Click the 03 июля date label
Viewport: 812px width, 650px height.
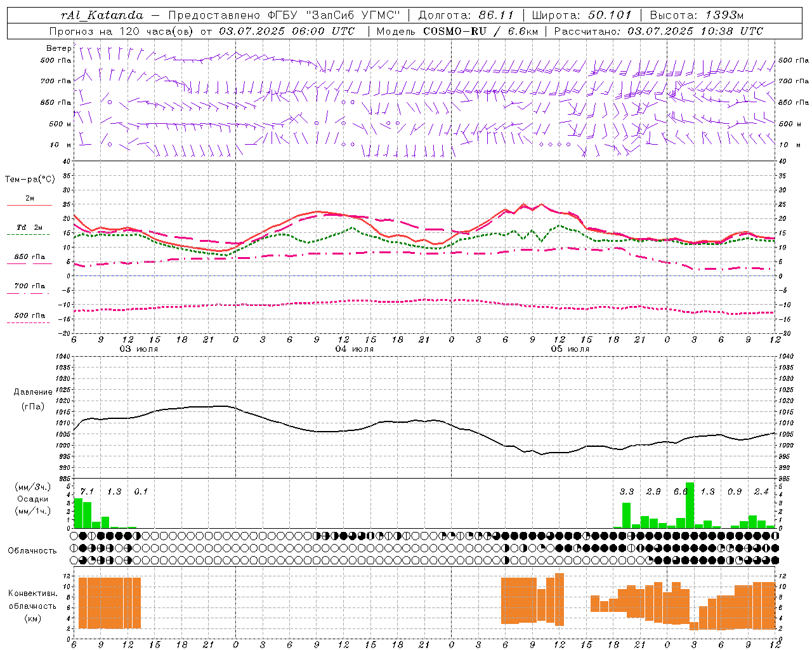[139, 349]
